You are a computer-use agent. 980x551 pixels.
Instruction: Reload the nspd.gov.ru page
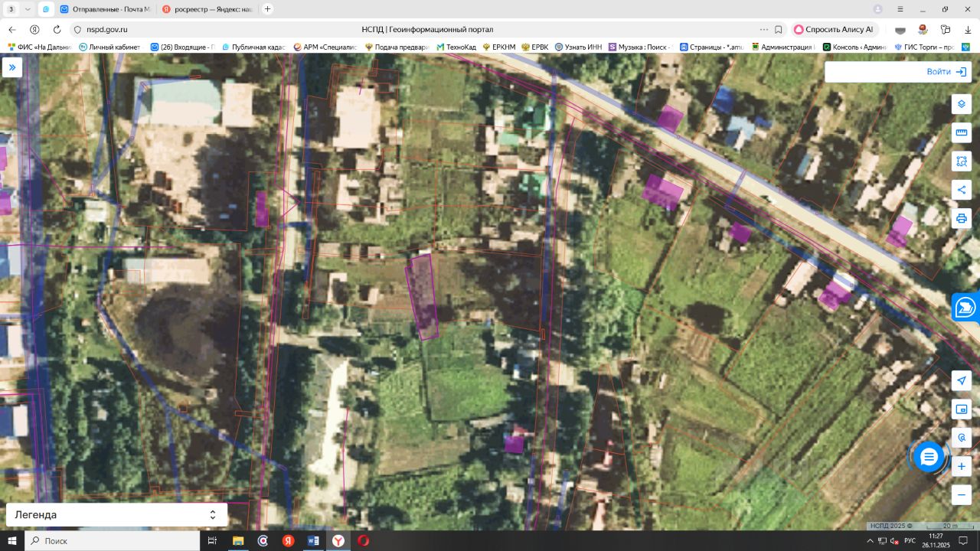click(57, 29)
